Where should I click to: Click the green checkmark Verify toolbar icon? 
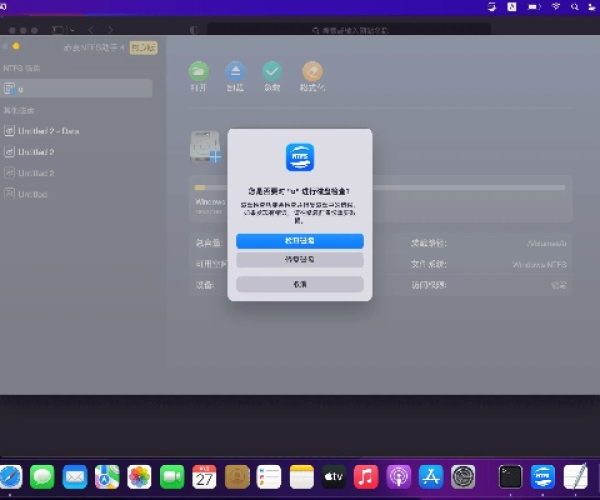(272, 72)
